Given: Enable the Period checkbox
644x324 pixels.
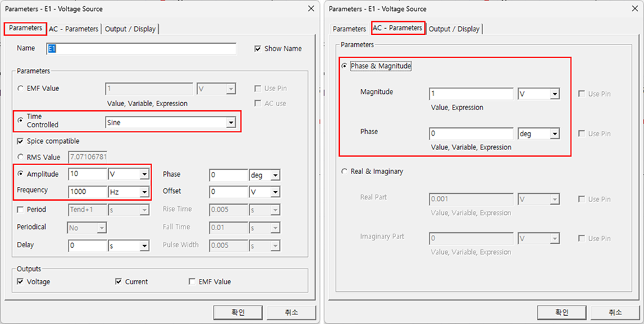Looking at the screenshot, I should pyautogui.click(x=21, y=210).
